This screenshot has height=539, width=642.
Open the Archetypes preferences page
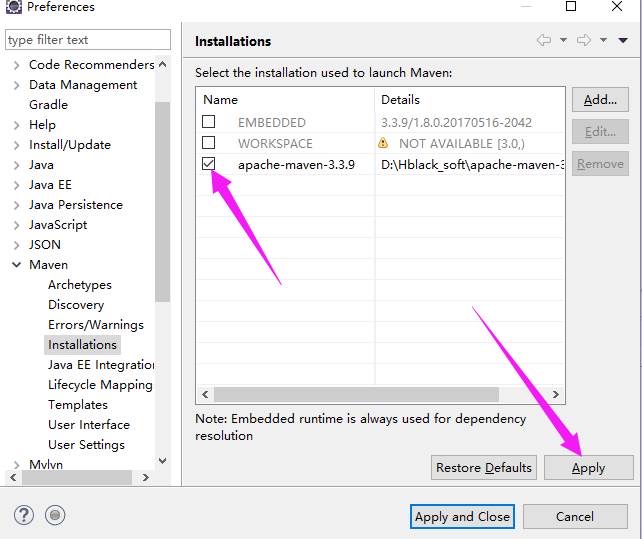coord(80,285)
